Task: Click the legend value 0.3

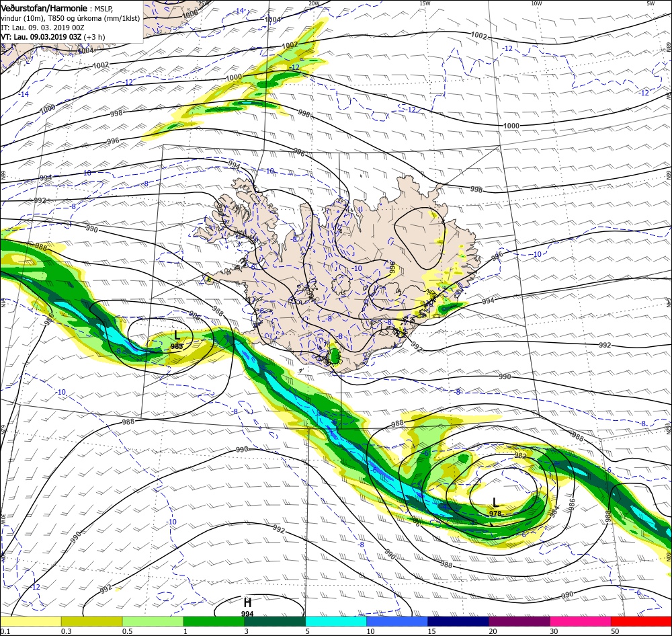Action: 66,631
